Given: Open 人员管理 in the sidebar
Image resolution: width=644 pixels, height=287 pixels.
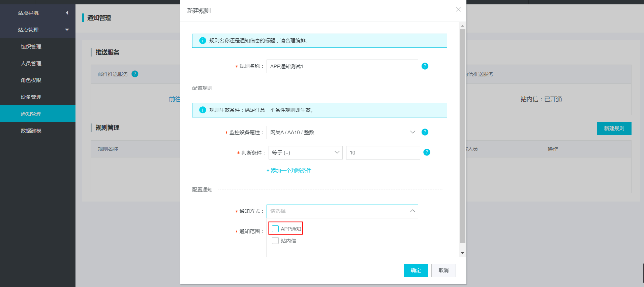Looking at the screenshot, I should [38, 63].
